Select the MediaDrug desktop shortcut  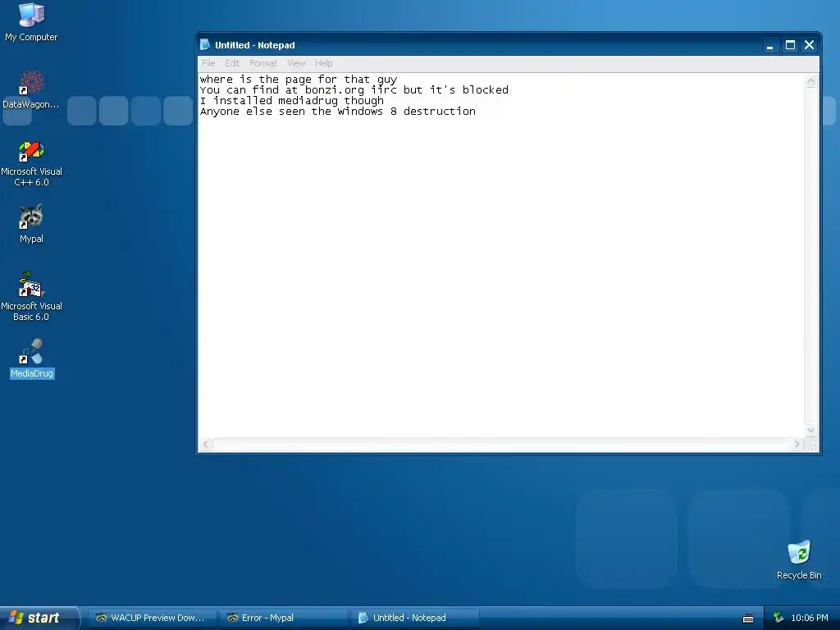32,358
